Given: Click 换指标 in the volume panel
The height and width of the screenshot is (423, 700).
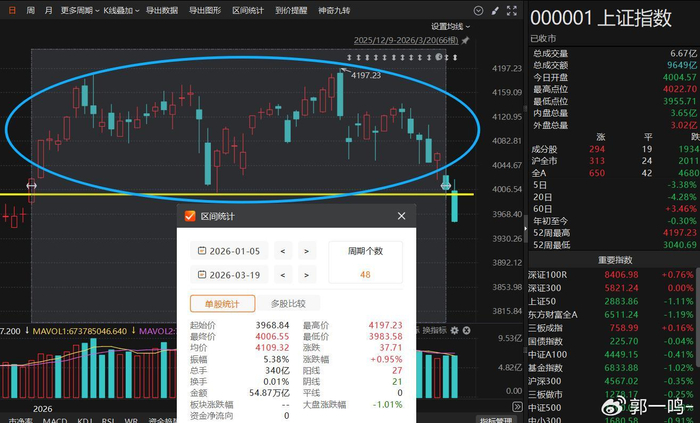Looking at the screenshot, I should coord(434,330).
